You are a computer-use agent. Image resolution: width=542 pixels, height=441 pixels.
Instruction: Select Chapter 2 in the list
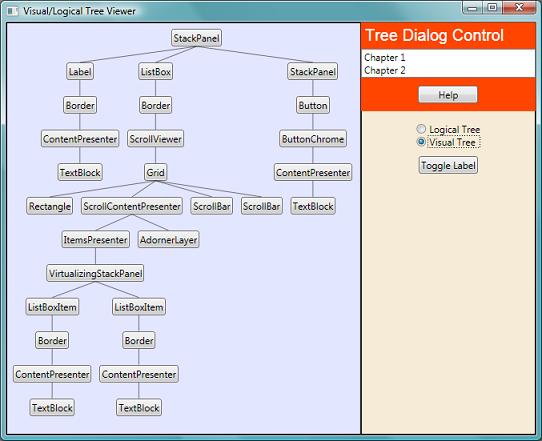[448, 71]
